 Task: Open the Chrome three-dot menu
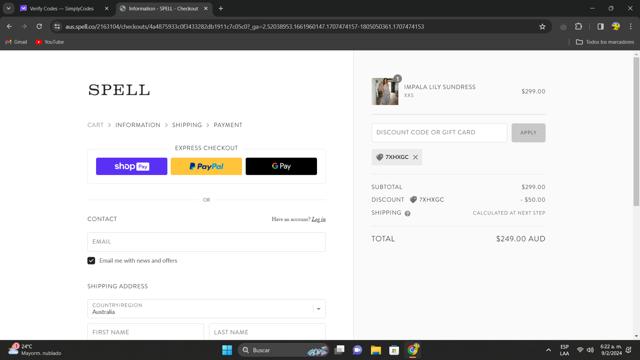[631, 27]
